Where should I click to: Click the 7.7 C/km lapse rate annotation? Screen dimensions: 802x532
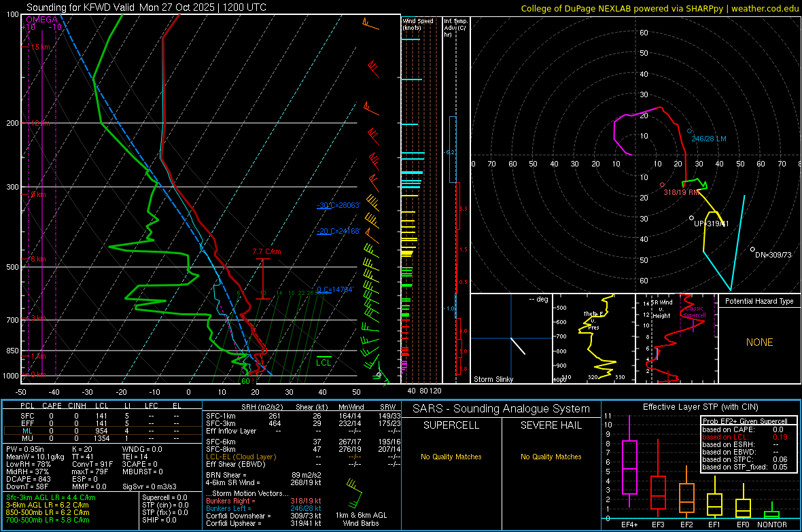pyautogui.click(x=266, y=251)
